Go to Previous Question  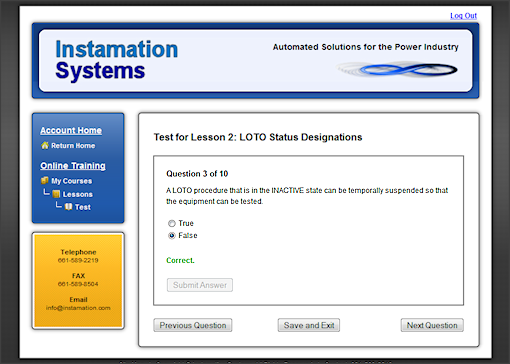(x=193, y=325)
